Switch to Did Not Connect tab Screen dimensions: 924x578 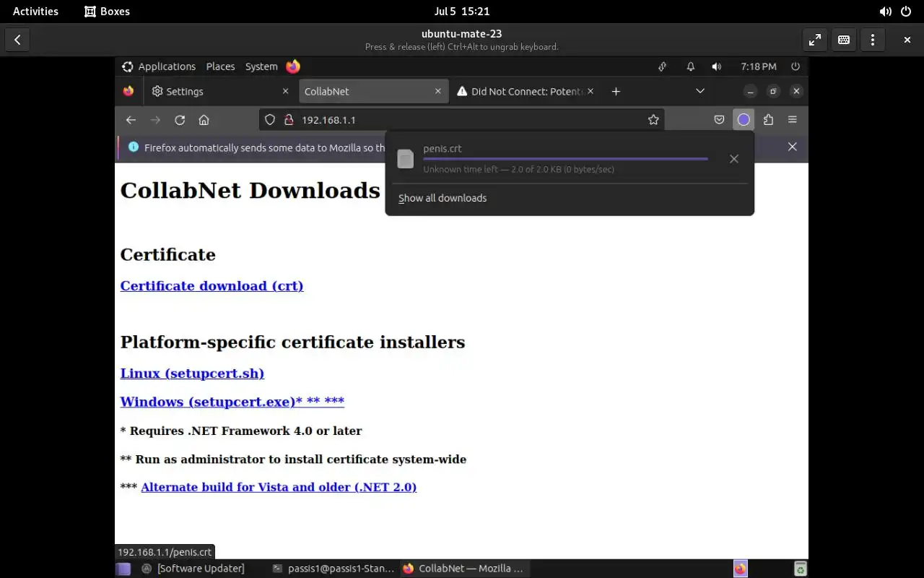[x=526, y=91]
